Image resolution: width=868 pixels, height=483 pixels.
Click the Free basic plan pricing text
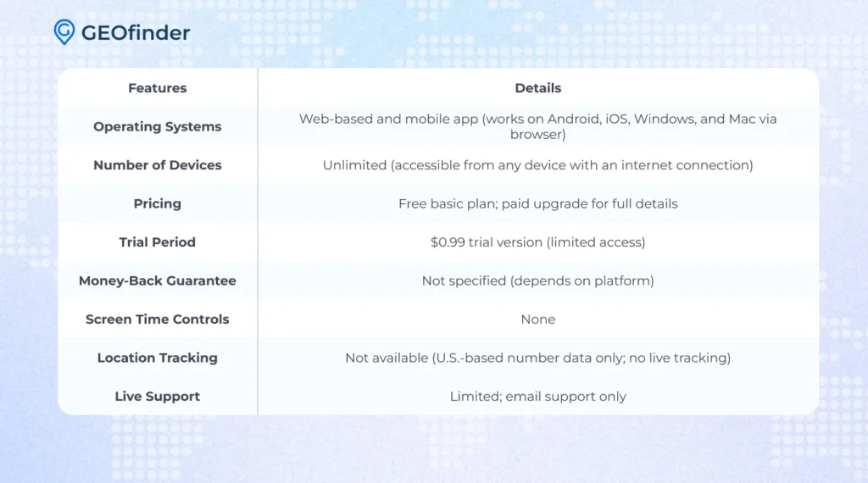click(537, 203)
